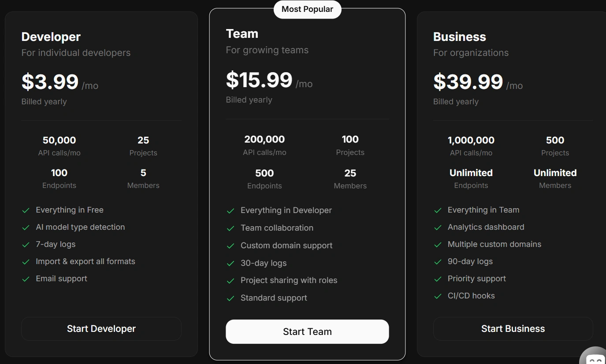This screenshot has width=606, height=364.
Task: Open the chat widget icon in corner
Action: click(x=595, y=358)
